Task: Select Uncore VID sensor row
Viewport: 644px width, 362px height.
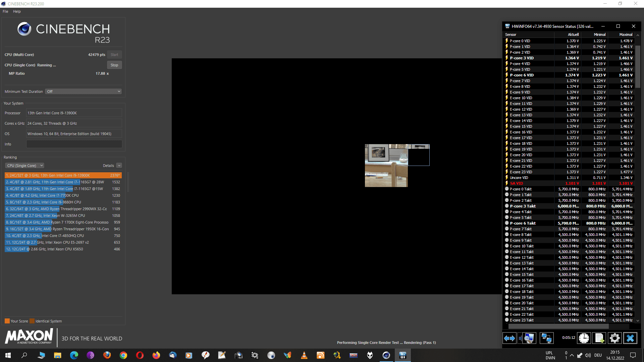Action: [569, 178]
